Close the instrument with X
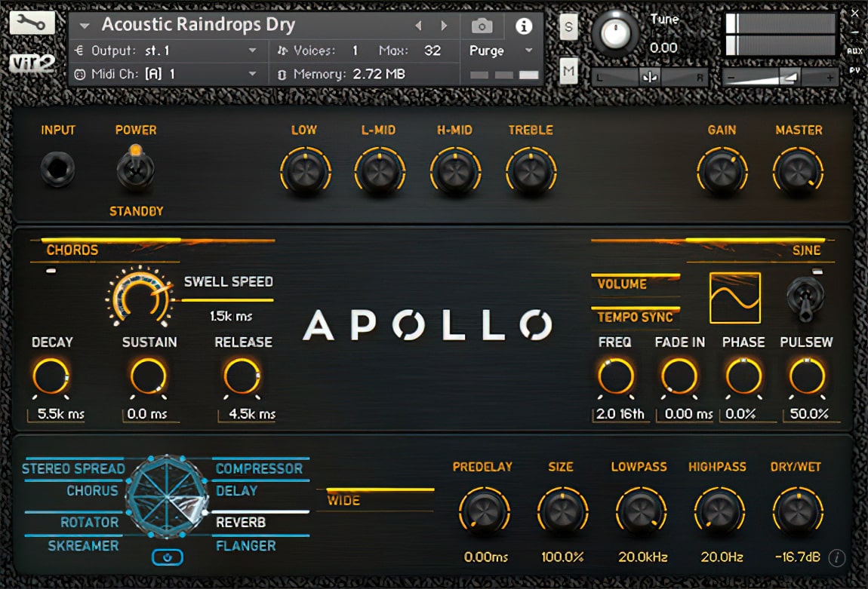Image resolution: width=868 pixels, height=589 pixels. [x=855, y=14]
